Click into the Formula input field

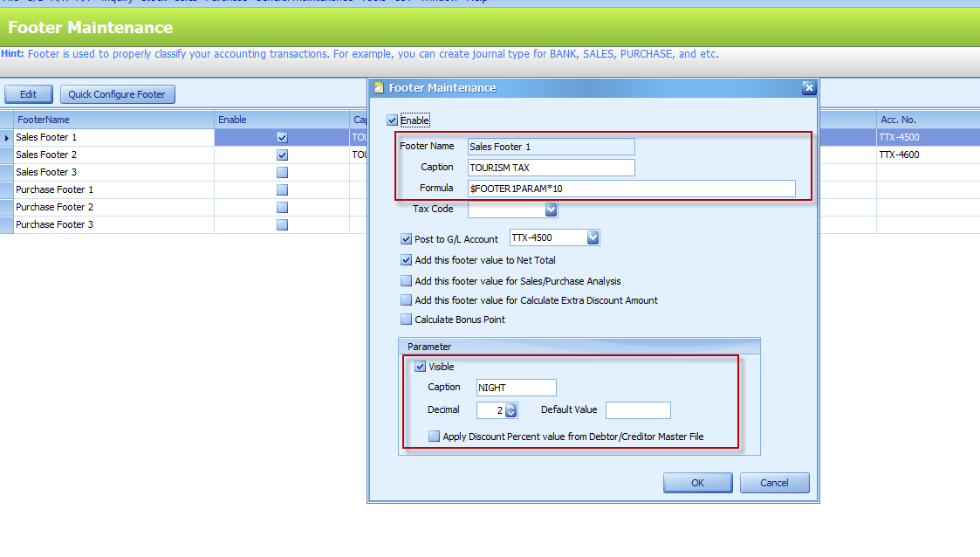click(631, 189)
